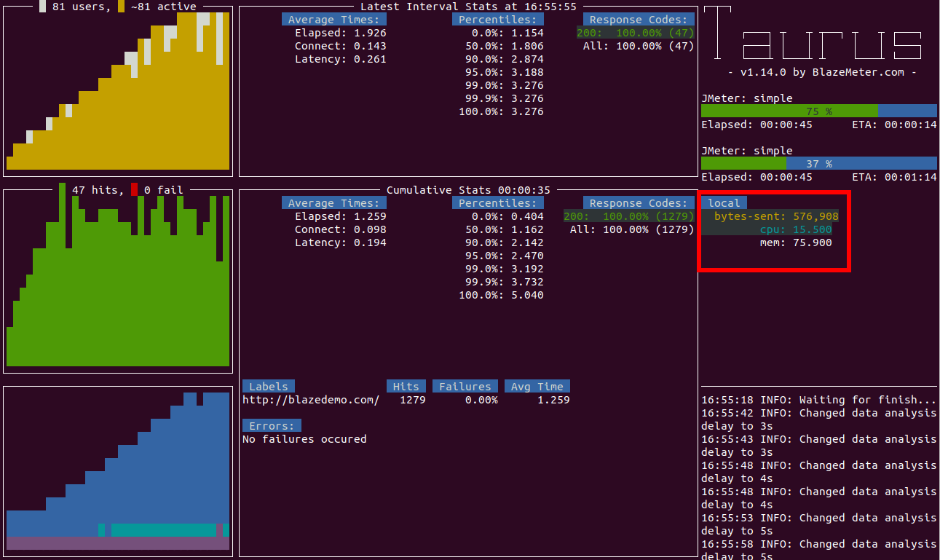Click Response Codes header in Cumulative Stats
The image size is (940, 560).
click(639, 203)
